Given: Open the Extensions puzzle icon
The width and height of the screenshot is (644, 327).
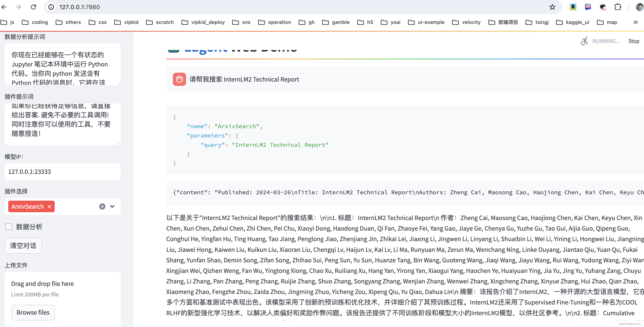Looking at the screenshot, I should pyautogui.click(x=618, y=7).
